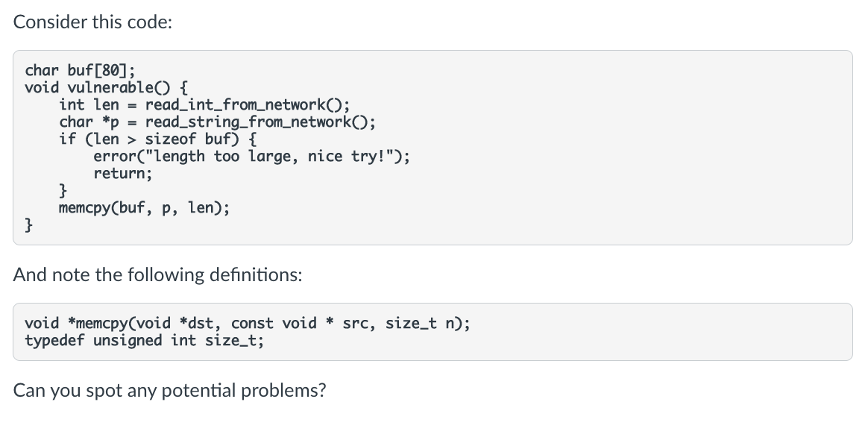Click the "int len" variable declaration
Viewport: 868px width, 440px height.
[89, 104]
